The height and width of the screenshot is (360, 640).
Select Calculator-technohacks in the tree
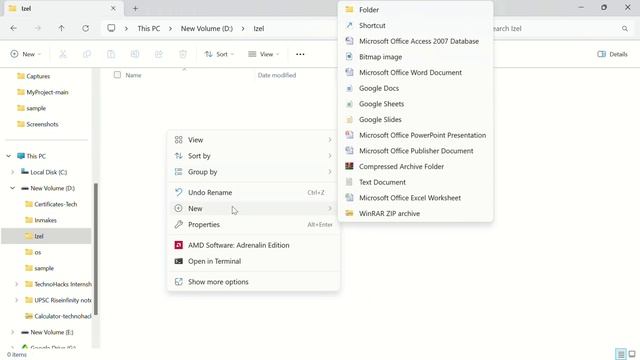point(58,316)
